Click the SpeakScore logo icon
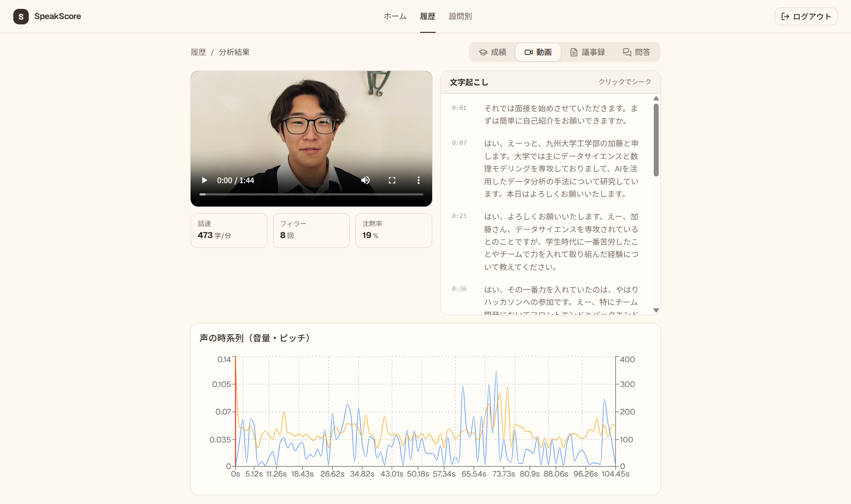Screen dimensions: 851x504 click(21, 16)
